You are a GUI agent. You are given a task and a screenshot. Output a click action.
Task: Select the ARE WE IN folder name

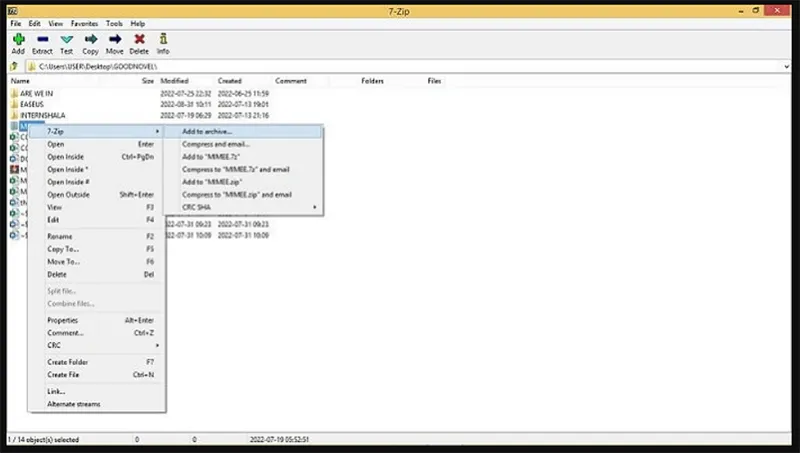coord(36,93)
